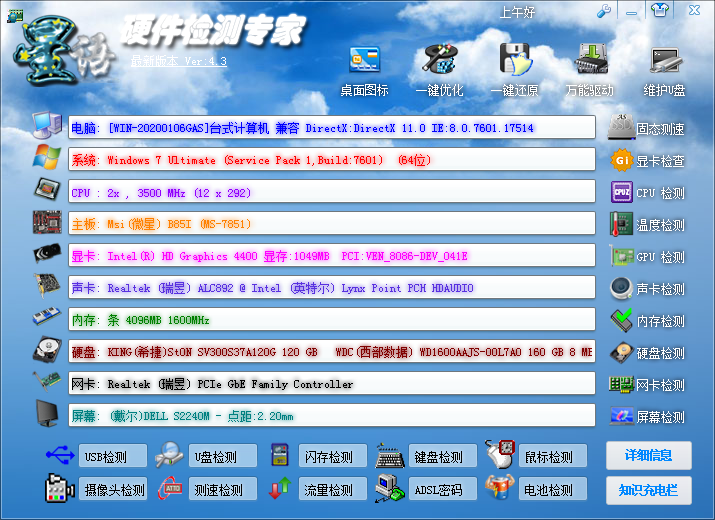The image size is (715, 520).
Task: Click the camera icon beside 摄像头检测
Action: pyautogui.click(x=60, y=489)
